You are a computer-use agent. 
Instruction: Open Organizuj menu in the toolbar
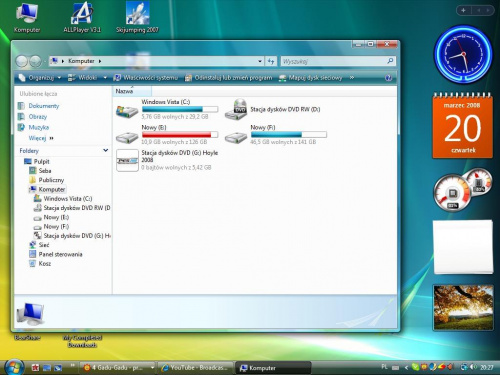tap(40, 78)
